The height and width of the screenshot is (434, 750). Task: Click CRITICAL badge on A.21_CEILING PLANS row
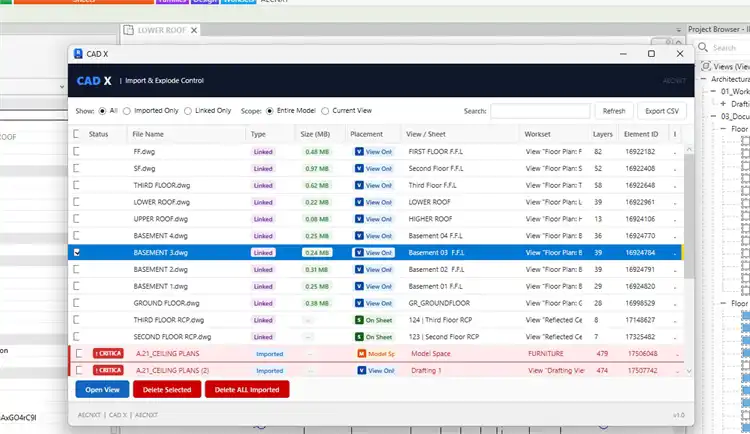[x=108, y=354]
